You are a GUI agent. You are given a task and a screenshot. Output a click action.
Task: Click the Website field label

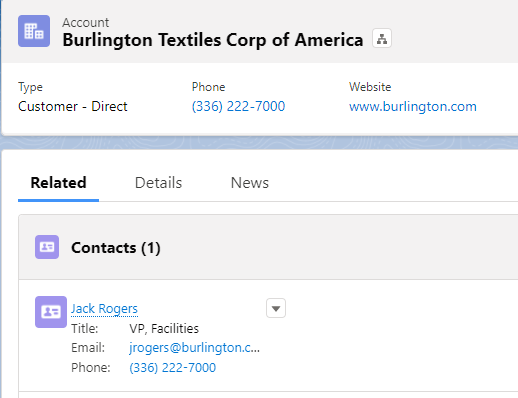(x=370, y=87)
